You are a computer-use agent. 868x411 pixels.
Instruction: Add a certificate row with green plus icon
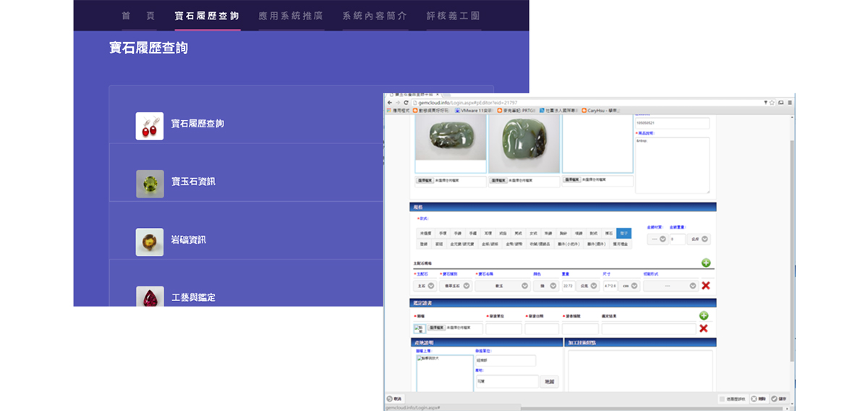[x=703, y=315]
